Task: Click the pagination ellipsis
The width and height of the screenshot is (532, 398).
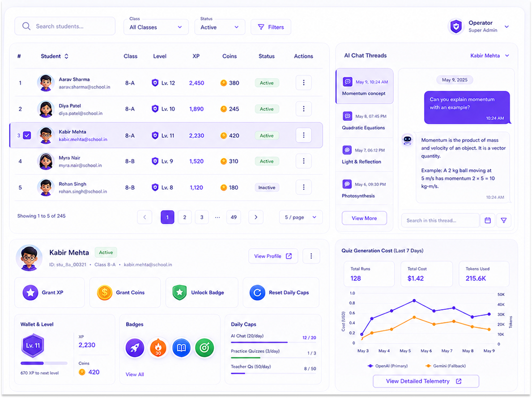Action: (217, 217)
